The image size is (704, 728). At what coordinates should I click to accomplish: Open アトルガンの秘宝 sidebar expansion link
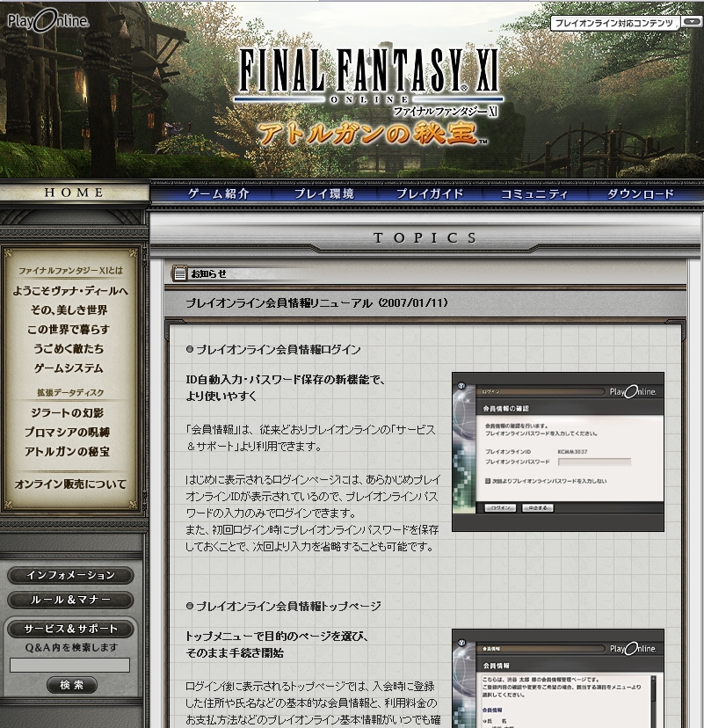68,452
